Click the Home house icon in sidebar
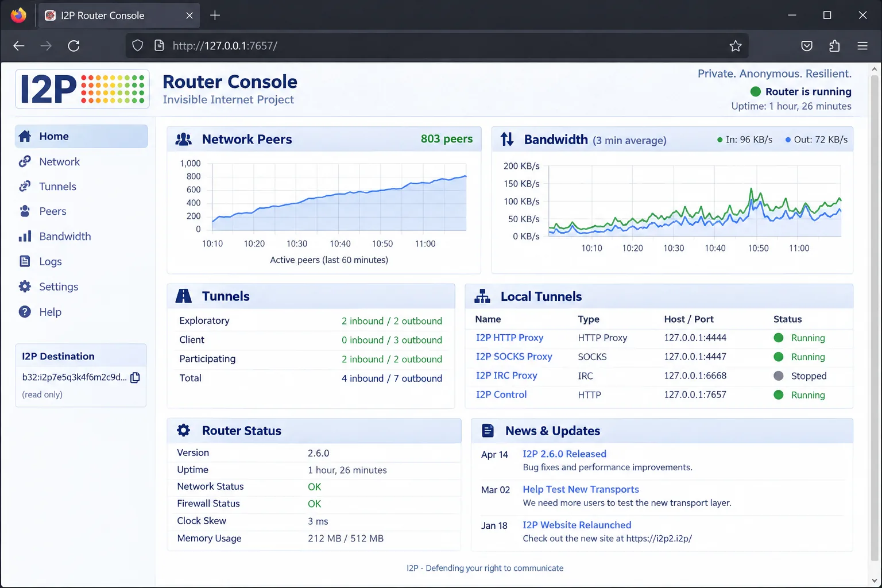 coord(25,136)
